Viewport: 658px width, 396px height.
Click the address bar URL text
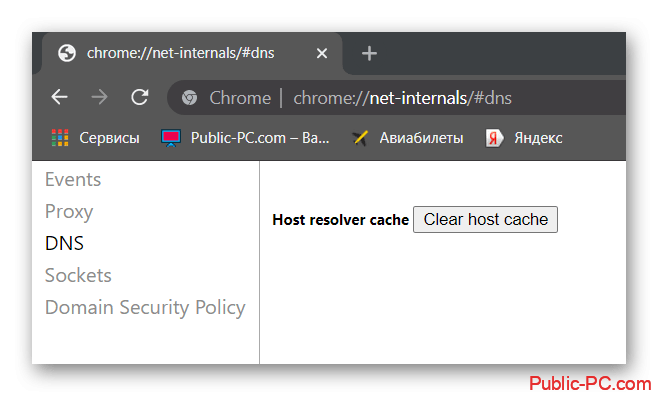point(402,98)
